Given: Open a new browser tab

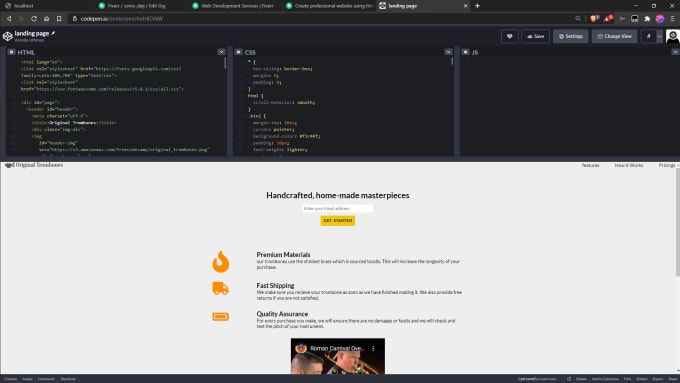Looking at the screenshot, I should pyautogui.click(x=477, y=6).
